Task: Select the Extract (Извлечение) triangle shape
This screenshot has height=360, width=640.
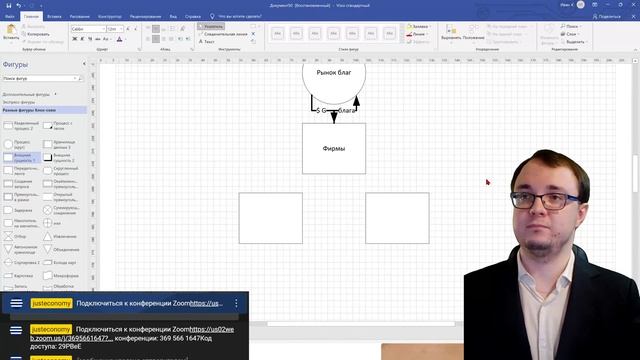Action: click(60, 236)
